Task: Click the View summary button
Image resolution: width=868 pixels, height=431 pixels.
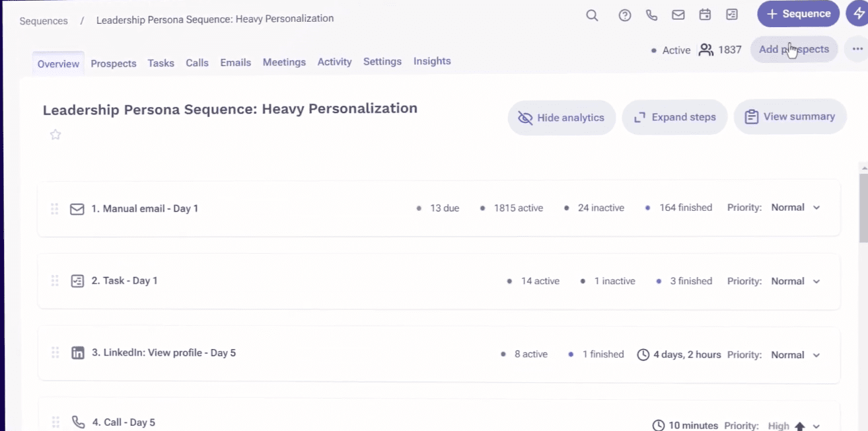Action: point(790,116)
